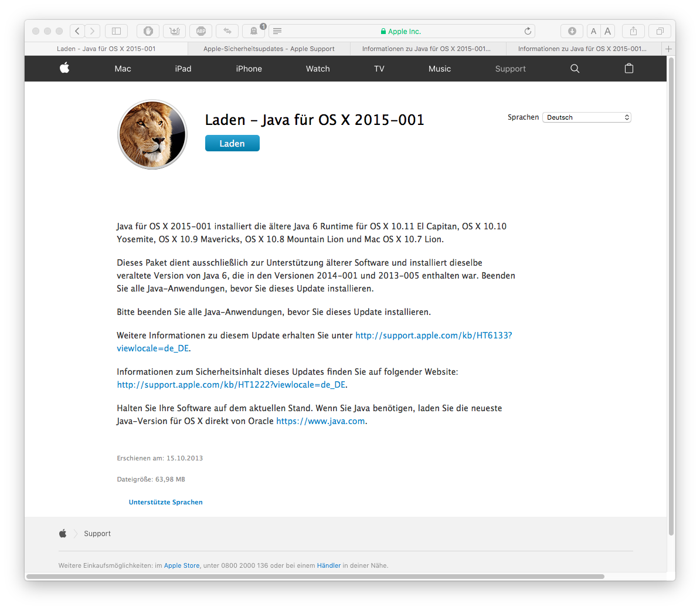This screenshot has width=700, height=610.
Task: Reload the current page
Action: coord(528,31)
